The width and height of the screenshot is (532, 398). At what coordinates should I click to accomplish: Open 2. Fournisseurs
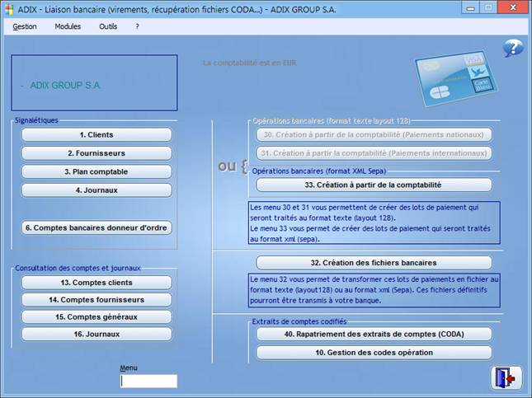click(x=97, y=153)
